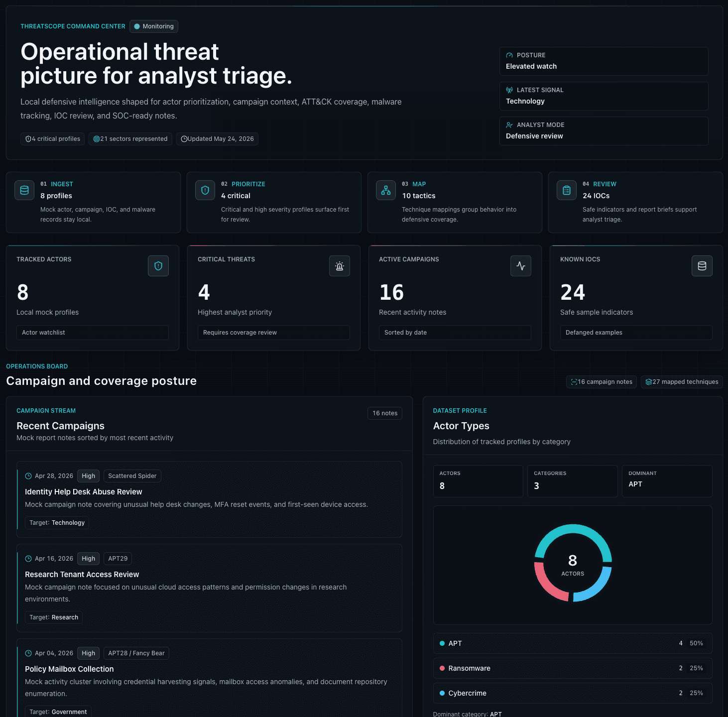Click High severity tag on Apr 04 campaign
The image size is (728, 717).
click(x=88, y=653)
